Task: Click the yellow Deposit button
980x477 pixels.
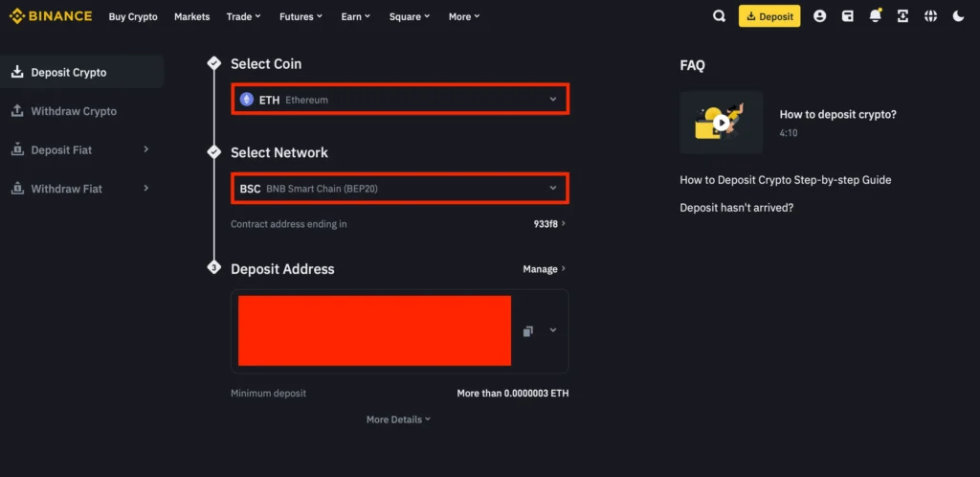Action: pyautogui.click(x=769, y=16)
